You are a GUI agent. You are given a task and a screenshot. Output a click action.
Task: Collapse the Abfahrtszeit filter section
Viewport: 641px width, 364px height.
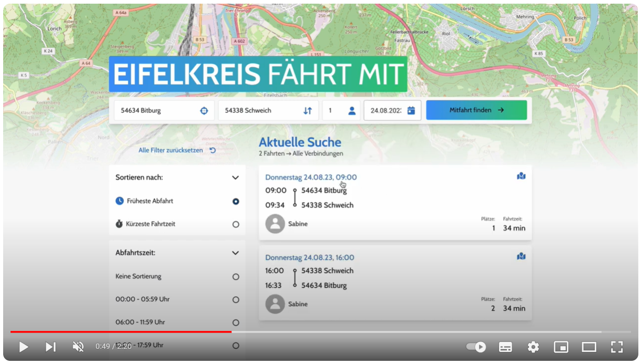point(236,253)
